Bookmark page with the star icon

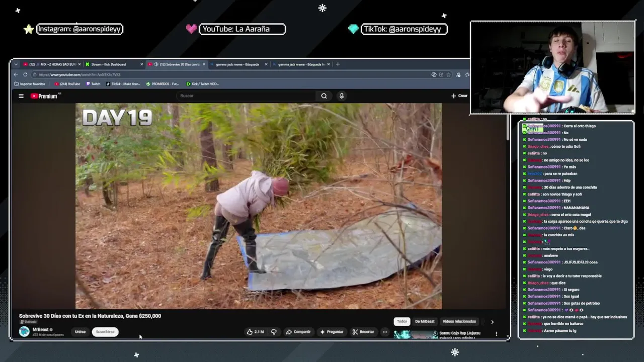coord(449,74)
